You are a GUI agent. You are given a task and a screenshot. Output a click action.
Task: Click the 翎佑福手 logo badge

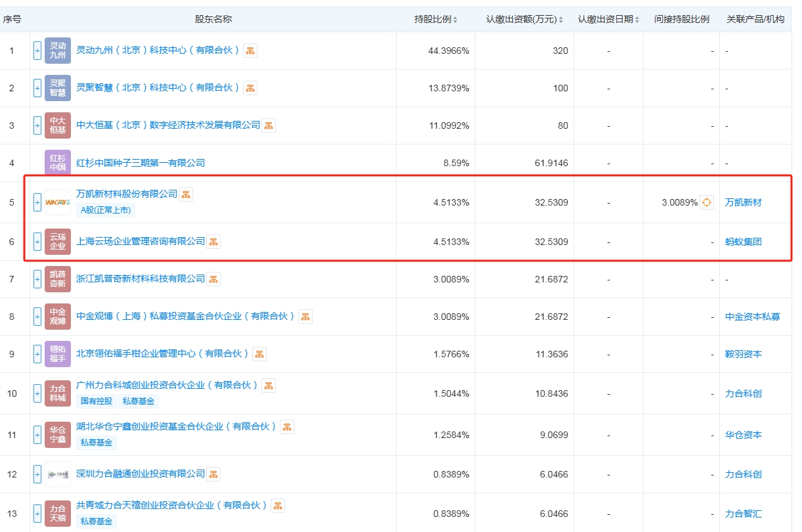pyautogui.click(x=58, y=354)
